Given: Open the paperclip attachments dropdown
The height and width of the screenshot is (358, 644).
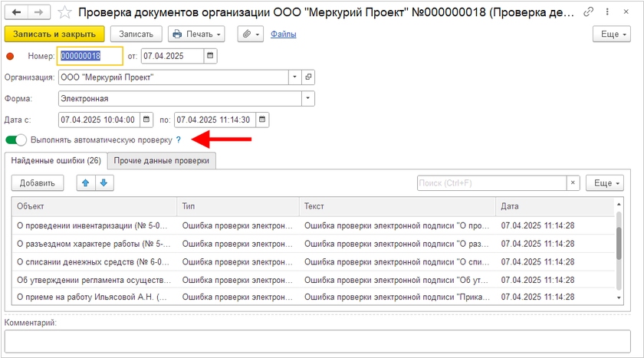Looking at the screenshot, I should point(250,34).
